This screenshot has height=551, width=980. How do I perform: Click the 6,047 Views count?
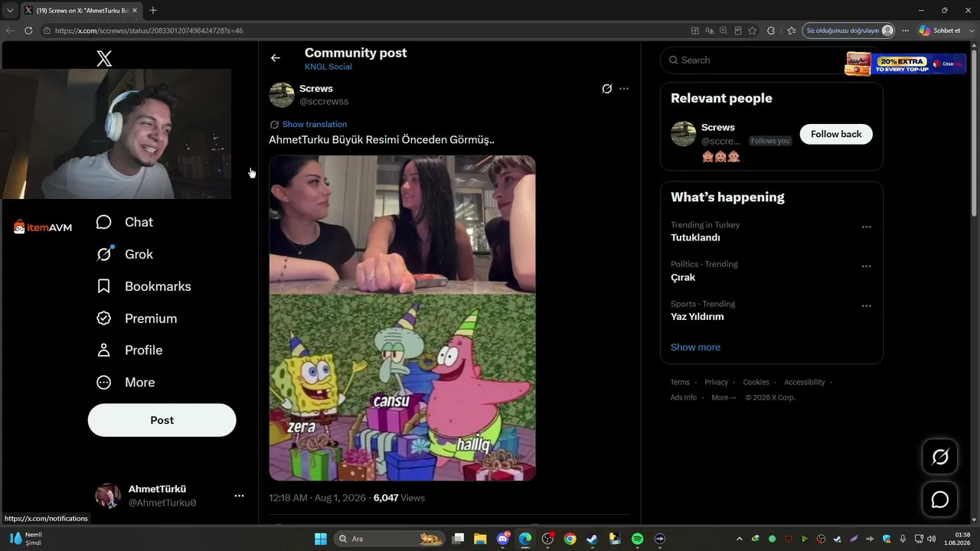(399, 497)
